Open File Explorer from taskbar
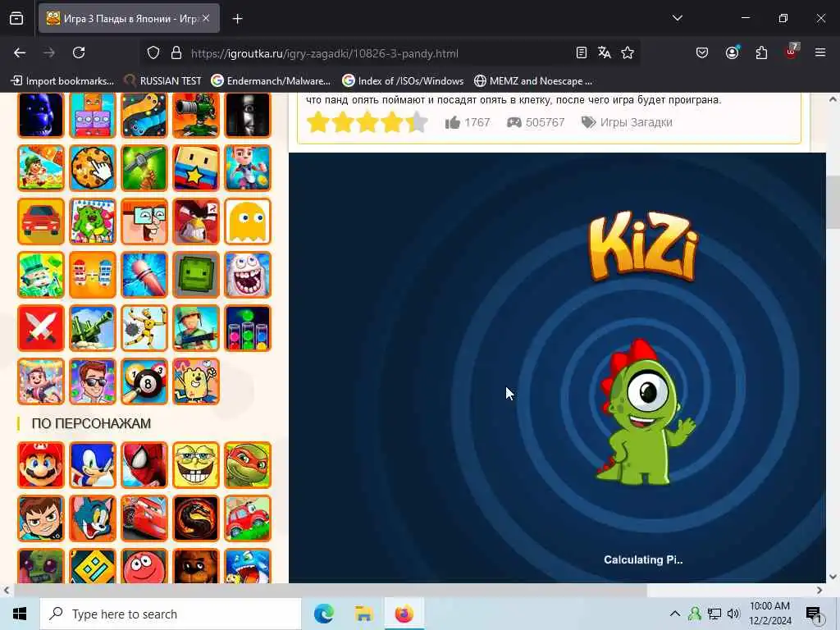840x630 pixels. pyautogui.click(x=363, y=614)
